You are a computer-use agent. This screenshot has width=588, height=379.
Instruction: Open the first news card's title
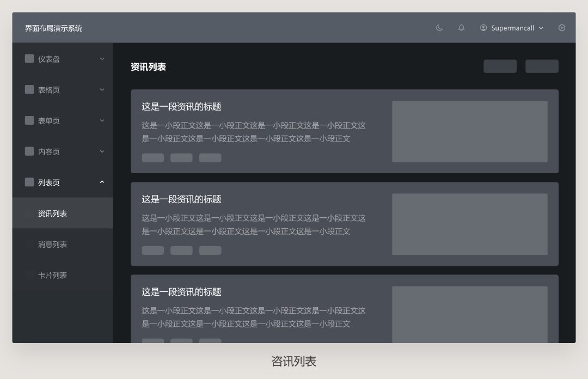pos(181,107)
